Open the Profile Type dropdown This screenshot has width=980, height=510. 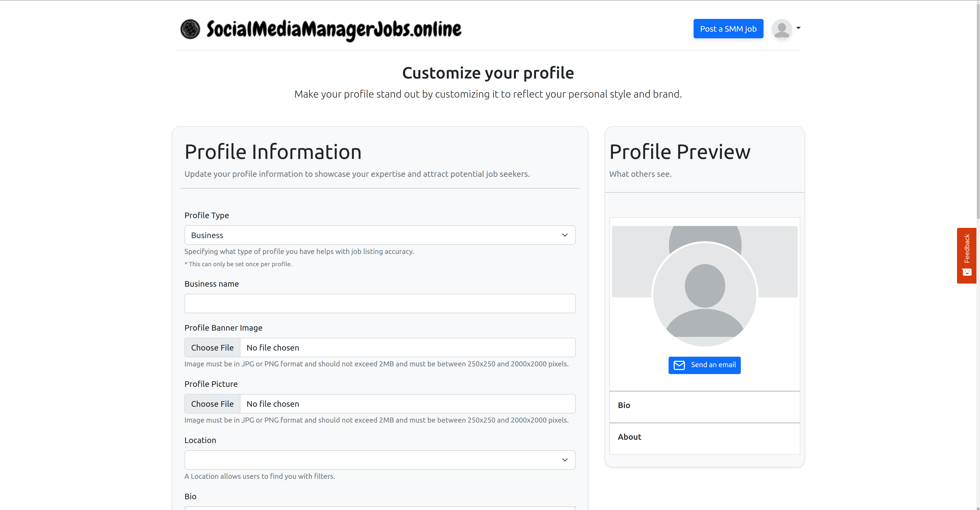pos(380,235)
